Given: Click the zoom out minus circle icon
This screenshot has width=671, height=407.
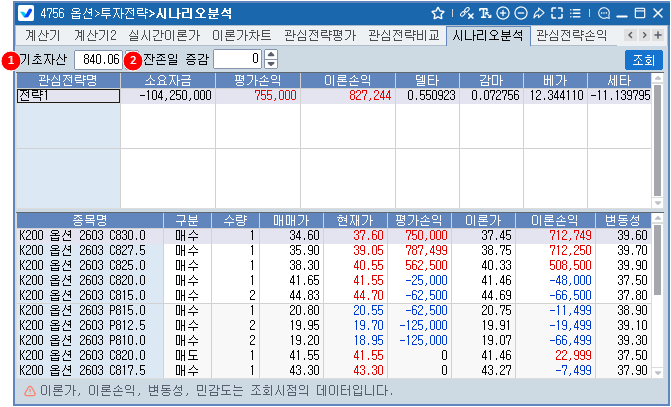Looking at the screenshot, I should [520, 14].
